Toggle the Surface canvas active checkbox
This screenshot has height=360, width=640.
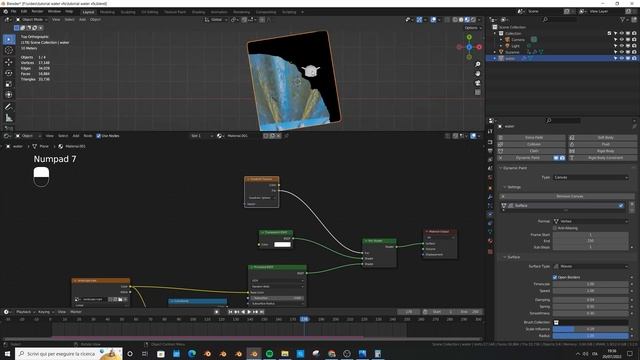click(x=621, y=206)
